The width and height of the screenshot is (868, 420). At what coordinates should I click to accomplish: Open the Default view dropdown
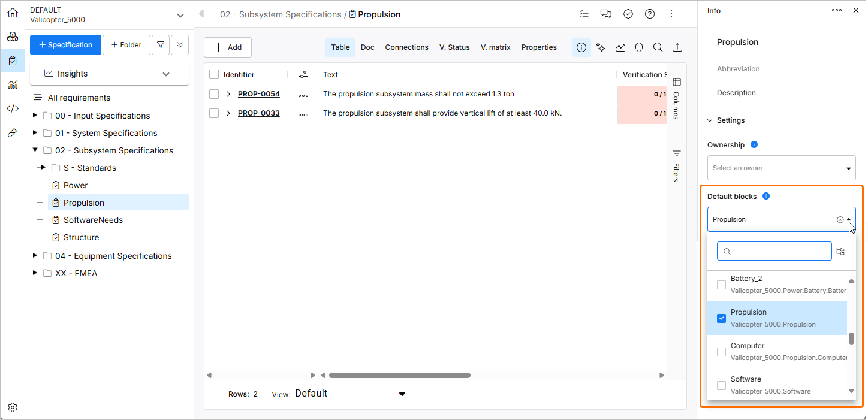point(350,394)
